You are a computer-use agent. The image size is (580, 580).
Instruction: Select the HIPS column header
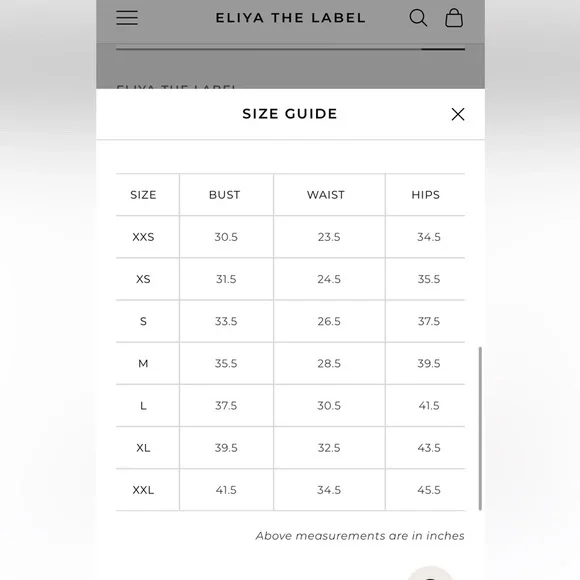pos(425,195)
